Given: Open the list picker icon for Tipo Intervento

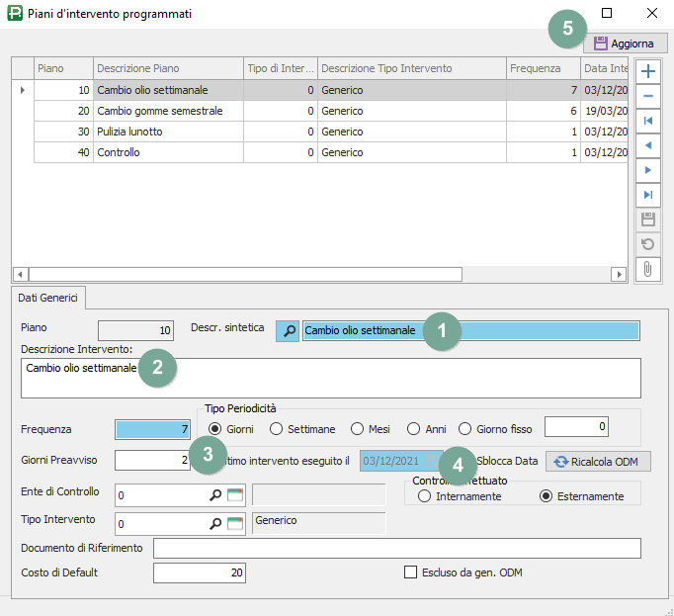Looking at the screenshot, I should 235,523.
